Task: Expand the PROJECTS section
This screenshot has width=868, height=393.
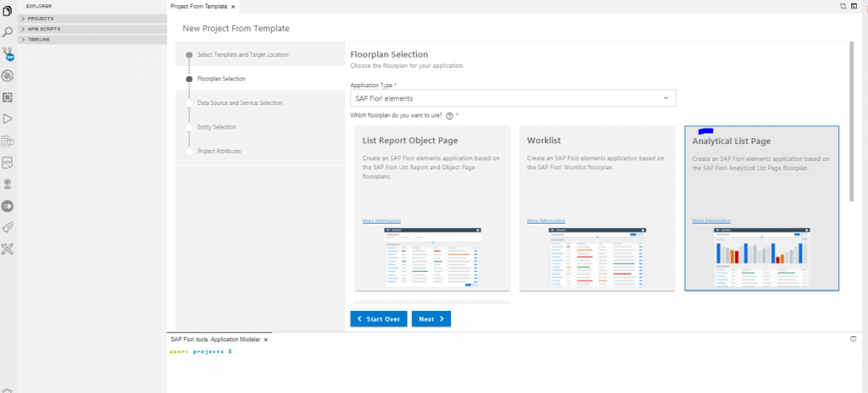Action: click(x=92, y=19)
